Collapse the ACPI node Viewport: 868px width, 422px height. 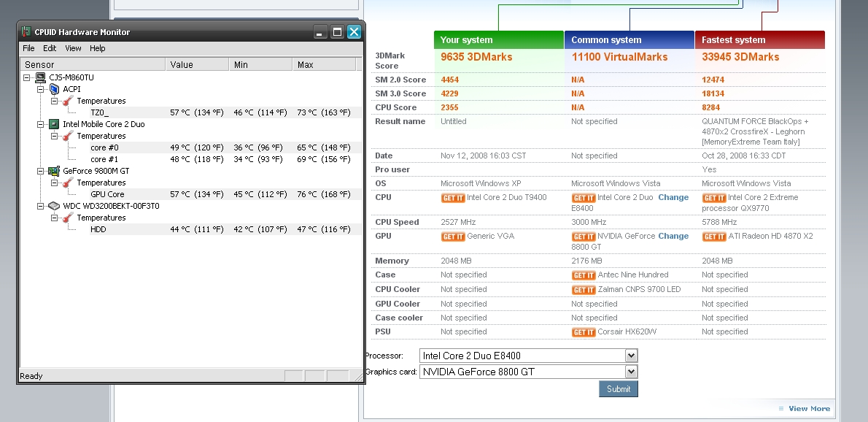40,89
